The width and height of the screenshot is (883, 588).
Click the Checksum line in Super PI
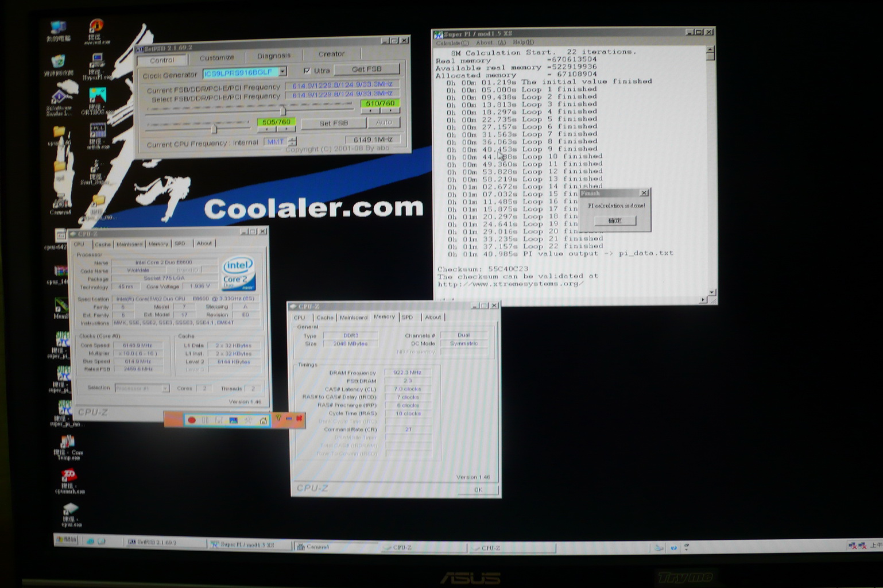483,269
